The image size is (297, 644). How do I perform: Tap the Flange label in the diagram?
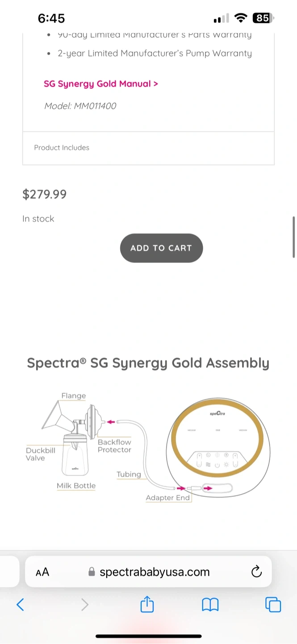tap(74, 396)
